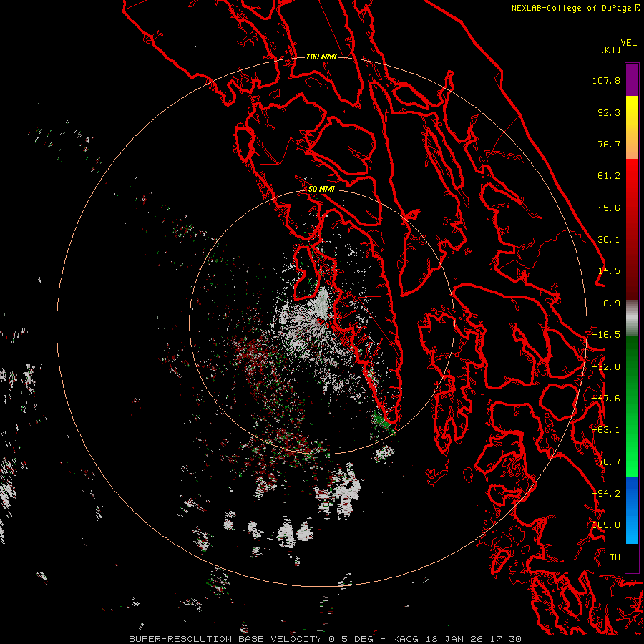This screenshot has height=644, width=644.
Task: Select the -47.6 scale value
Action: tap(606, 399)
